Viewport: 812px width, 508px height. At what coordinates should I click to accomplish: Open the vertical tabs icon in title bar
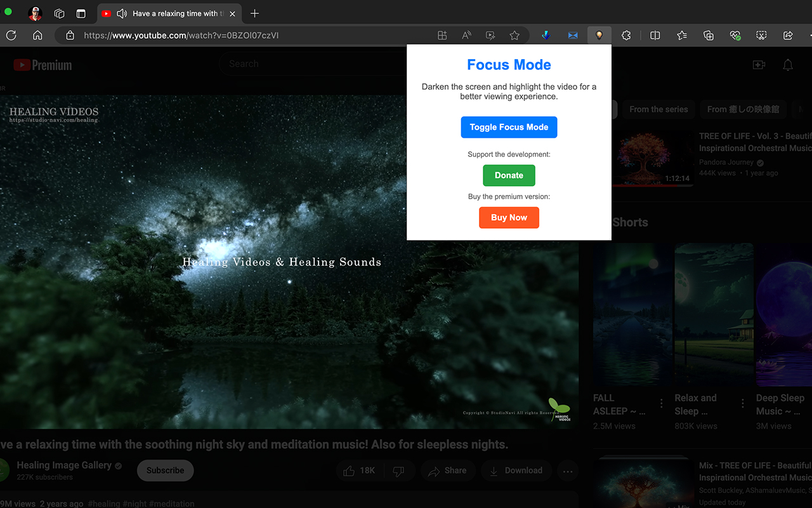(x=81, y=13)
